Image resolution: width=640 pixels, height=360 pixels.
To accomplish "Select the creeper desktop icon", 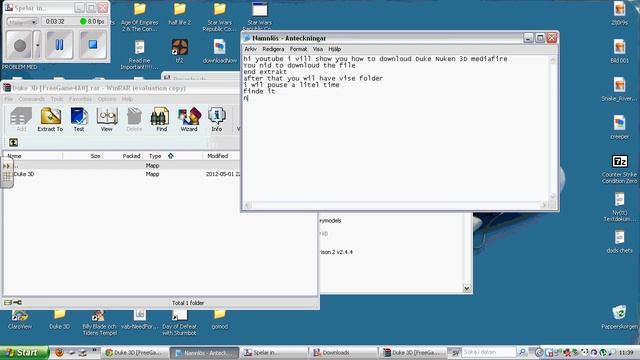I will coord(620,127).
